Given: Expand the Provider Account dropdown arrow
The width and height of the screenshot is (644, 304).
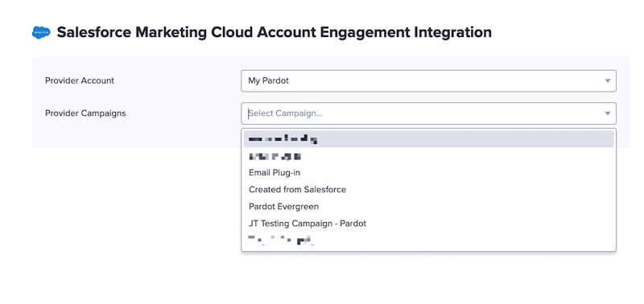Looking at the screenshot, I should pos(608,80).
